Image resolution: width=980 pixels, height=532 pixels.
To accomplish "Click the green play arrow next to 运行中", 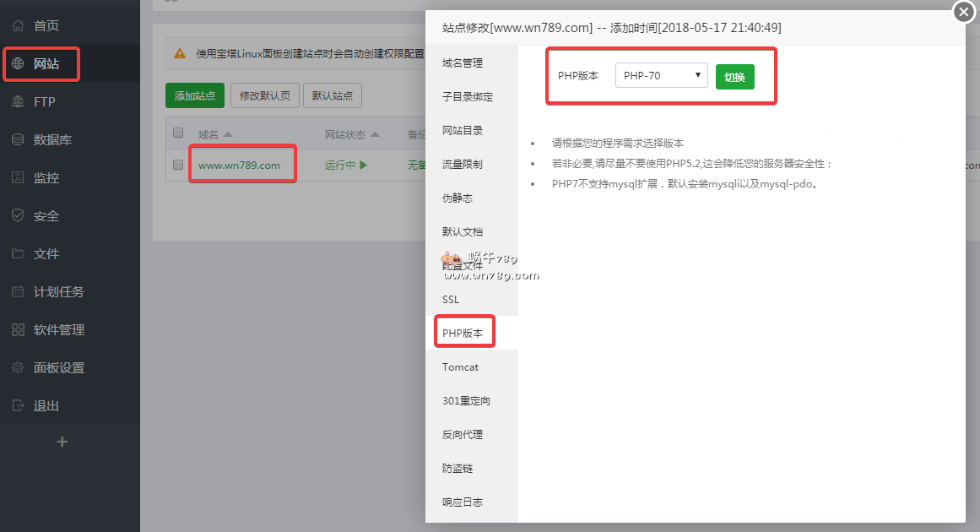I will pyautogui.click(x=364, y=165).
